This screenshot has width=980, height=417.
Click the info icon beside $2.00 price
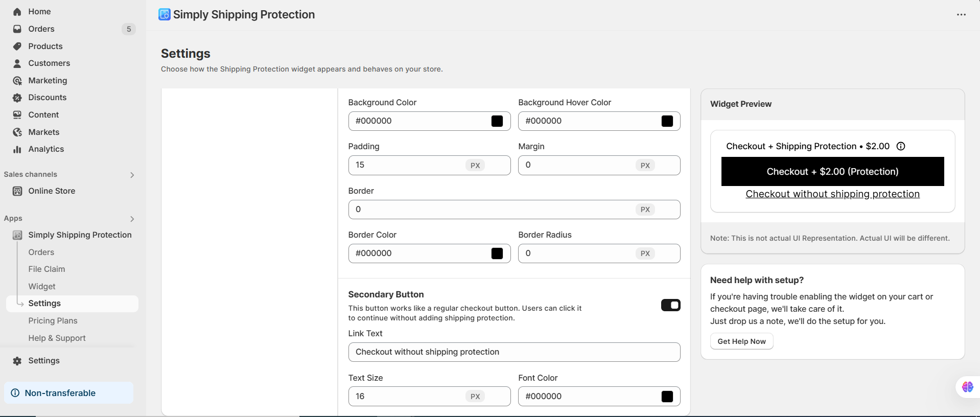point(901,146)
